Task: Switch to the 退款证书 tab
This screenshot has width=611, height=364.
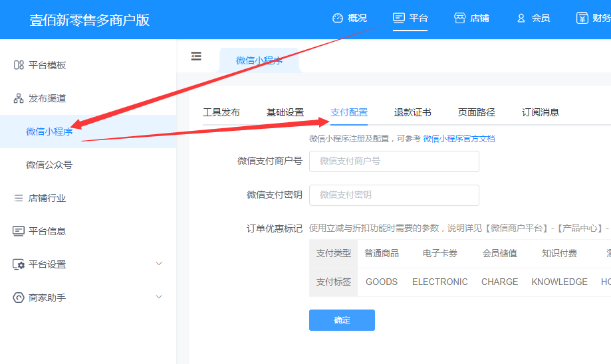Action: click(413, 112)
